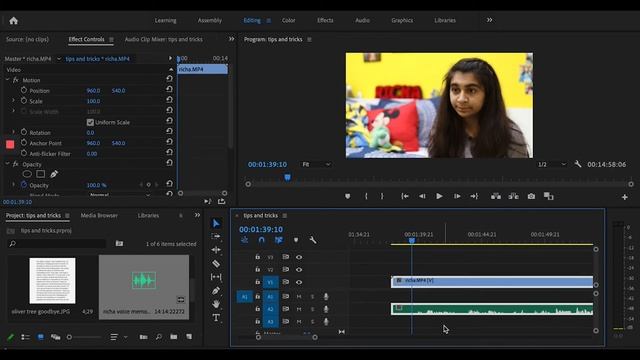Select the Hand tool
640x360 pixels.
(216, 304)
